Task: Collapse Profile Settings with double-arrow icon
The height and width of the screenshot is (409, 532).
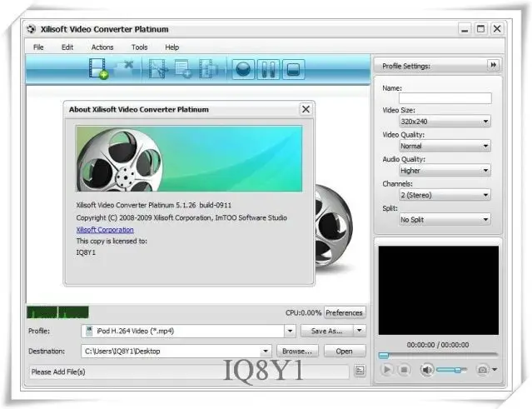Action: pyautogui.click(x=494, y=64)
